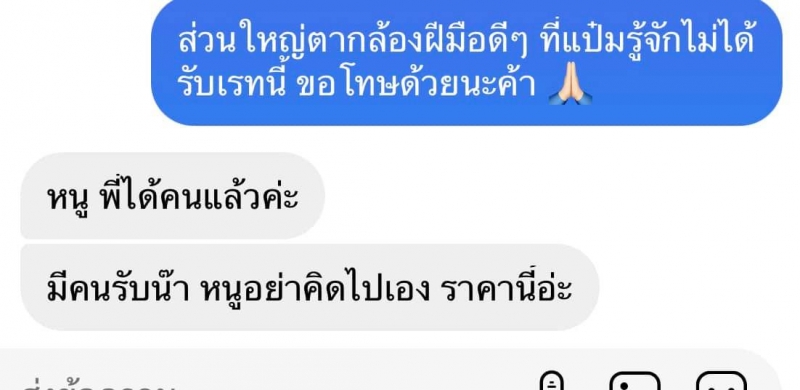Open the sticker emoji picker icon
The image size is (800, 390).
(x=721, y=381)
